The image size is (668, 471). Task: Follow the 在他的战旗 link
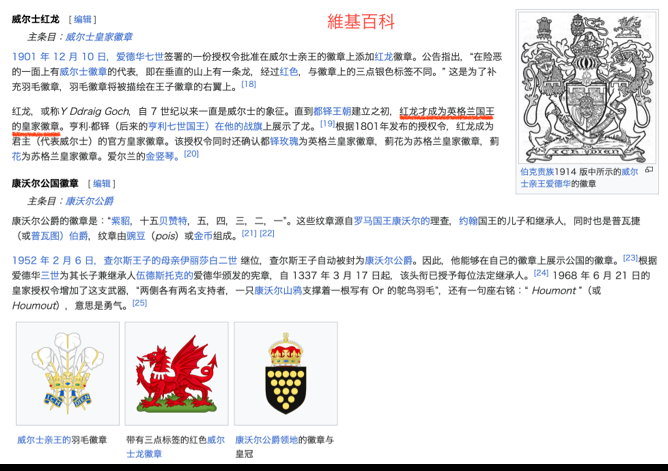tap(239, 126)
